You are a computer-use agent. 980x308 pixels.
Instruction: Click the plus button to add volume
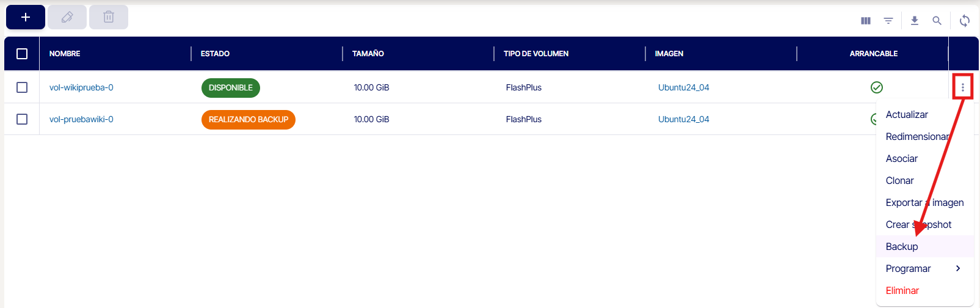click(26, 17)
